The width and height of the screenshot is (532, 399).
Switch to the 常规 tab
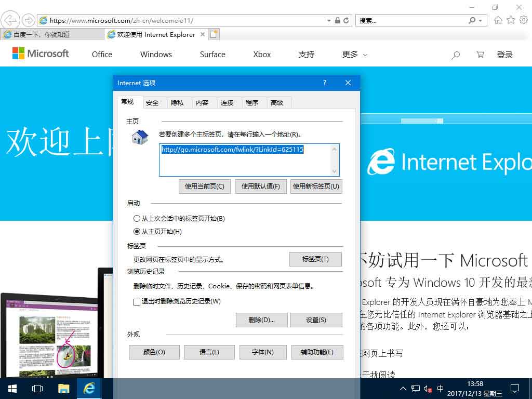coord(128,102)
